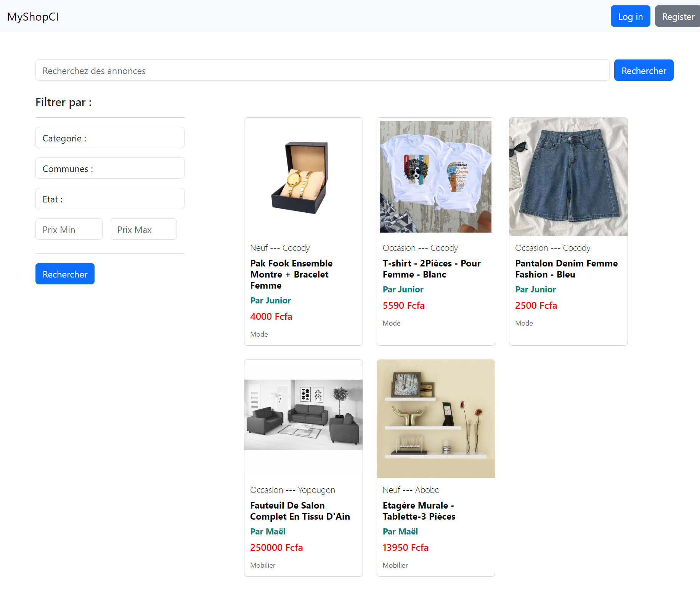700x613 pixels.
Task: Click the Prix Max input field
Action: (x=143, y=229)
